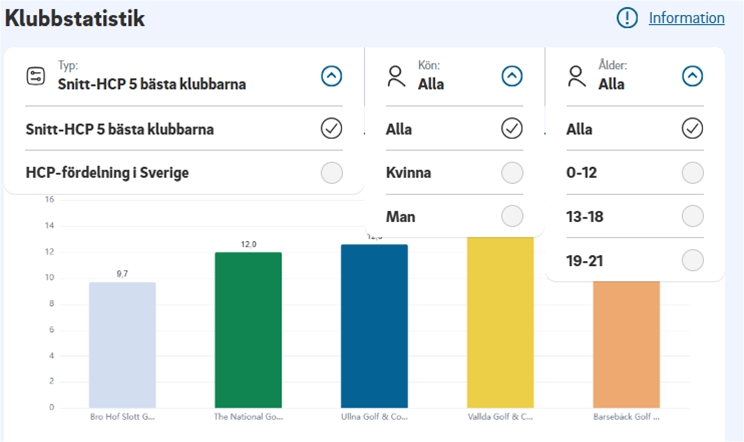Collapse the Typ dropdown chevron
The width and height of the screenshot is (744, 442).
332,76
